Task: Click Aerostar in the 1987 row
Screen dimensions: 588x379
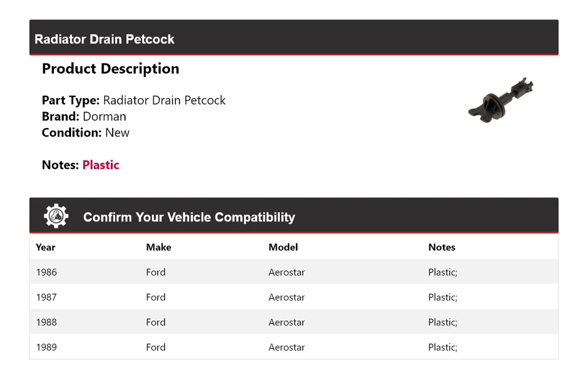Action: [286, 297]
